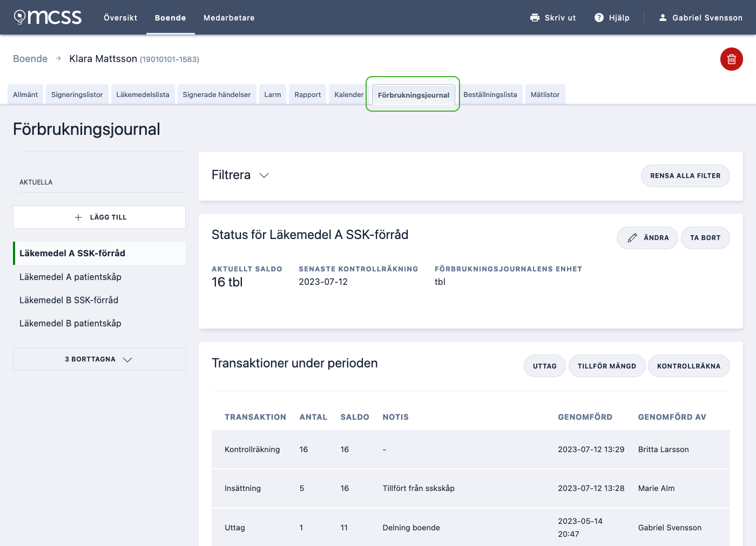Click the Kontrollräkna button
756x546 pixels.
tap(689, 366)
